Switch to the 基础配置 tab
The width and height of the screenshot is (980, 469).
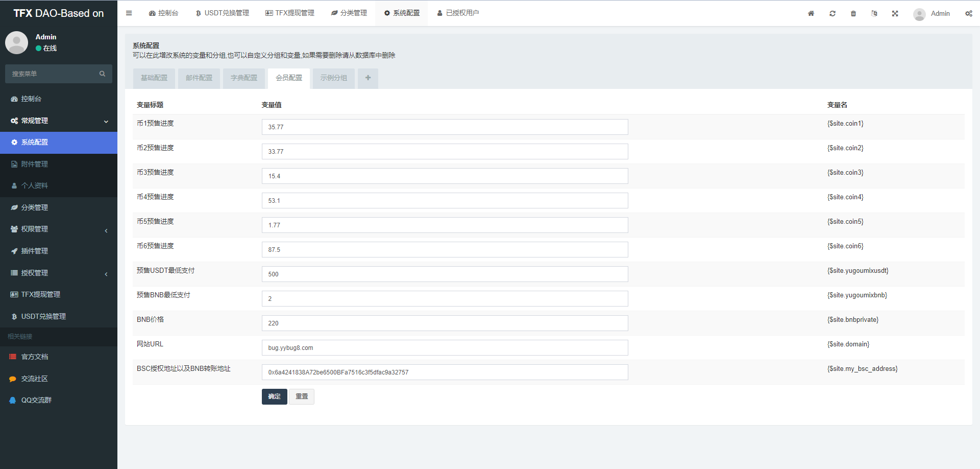point(154,78)
